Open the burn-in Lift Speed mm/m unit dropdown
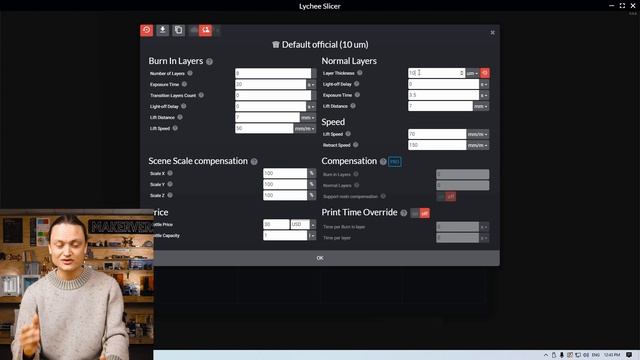 pyautogui.click(x=305, y=129)
